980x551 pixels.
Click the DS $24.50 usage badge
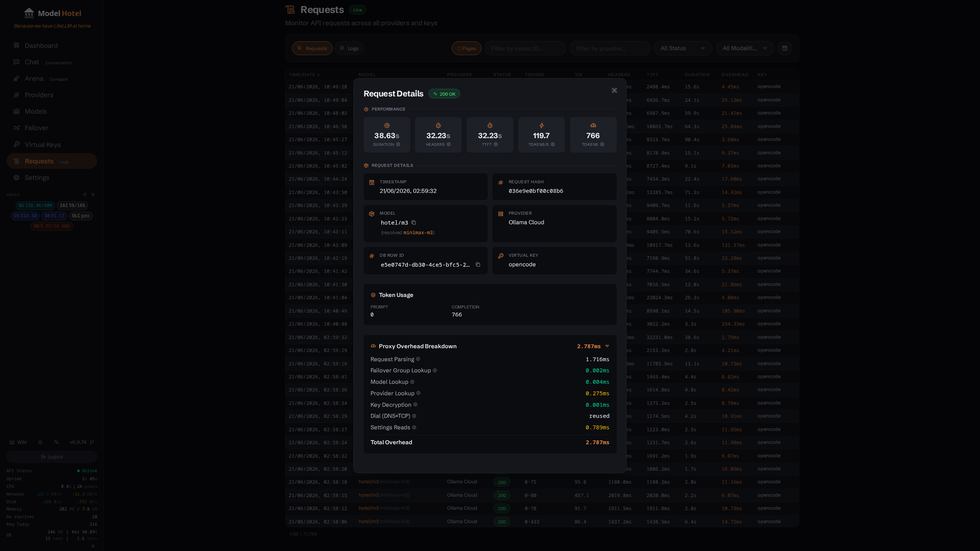(25, 216)
